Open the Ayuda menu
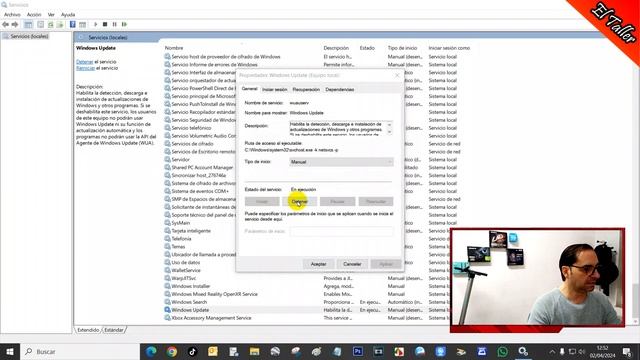Viewport: 640px width, 360px height. click(68, 14)
